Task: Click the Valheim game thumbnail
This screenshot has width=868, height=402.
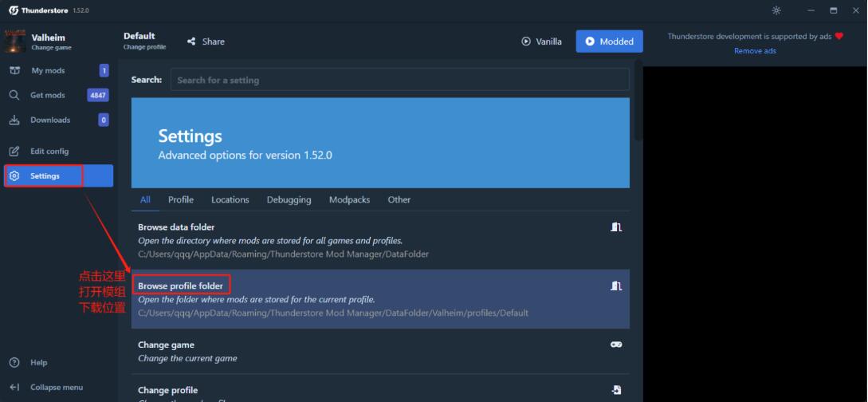Action: click(15, 41)
